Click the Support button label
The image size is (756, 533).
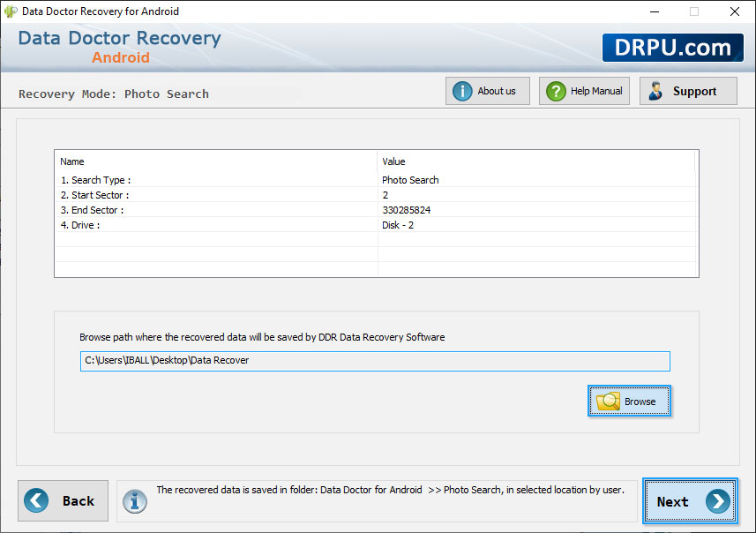click(x=694, y=91)
